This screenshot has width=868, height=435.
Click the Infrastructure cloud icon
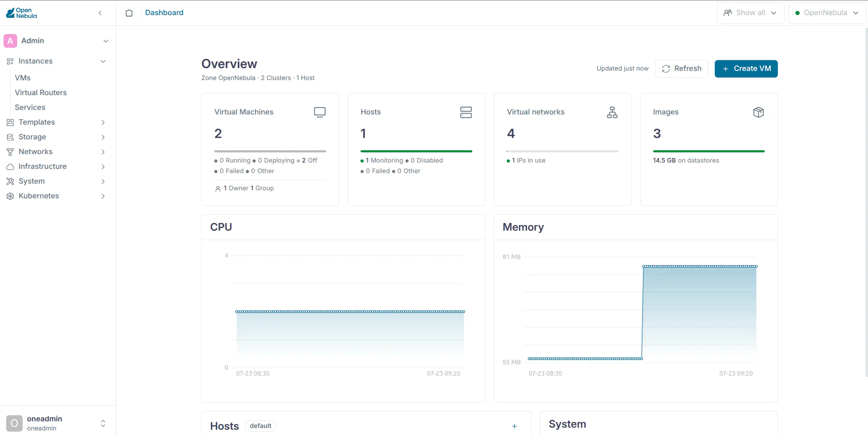(10, 166)
